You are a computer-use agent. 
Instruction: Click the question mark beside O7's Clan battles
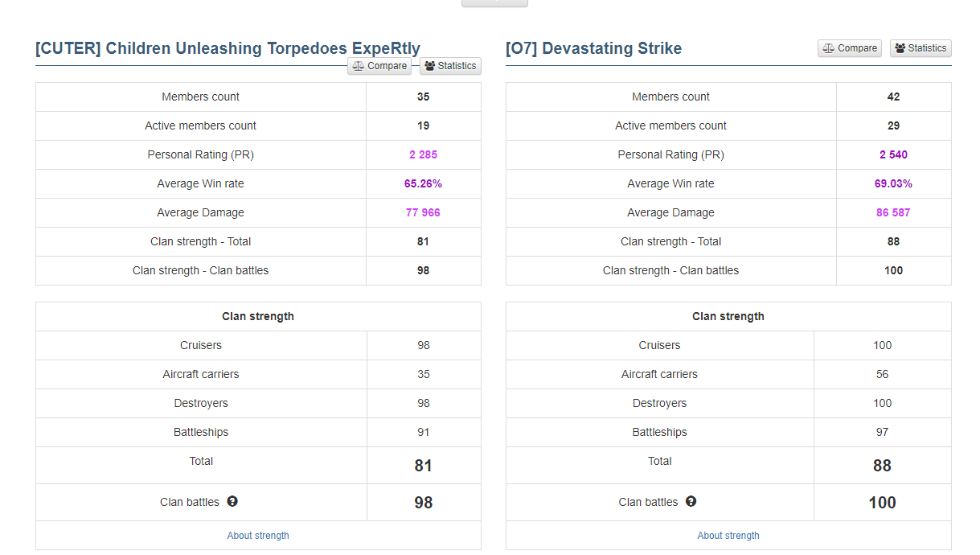(691, 501)
